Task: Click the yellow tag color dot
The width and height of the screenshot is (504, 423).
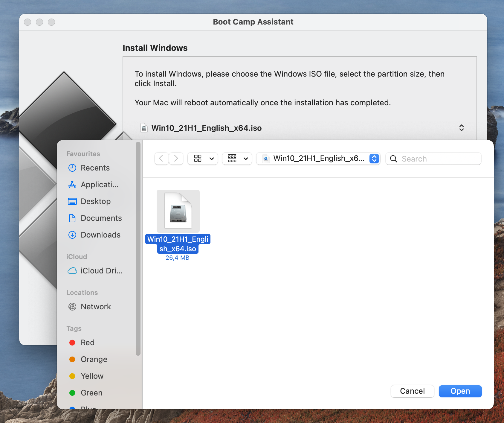Action: coord(72,376)
